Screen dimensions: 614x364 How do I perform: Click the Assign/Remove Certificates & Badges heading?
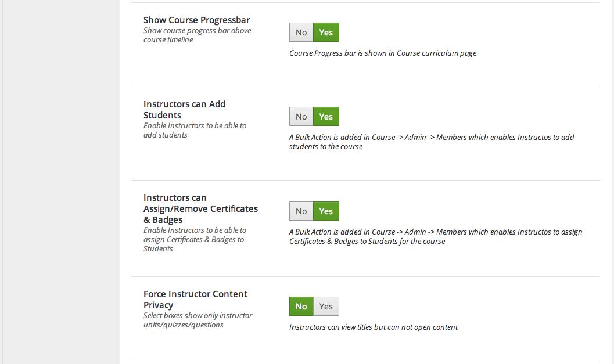[x=200, y=208]
